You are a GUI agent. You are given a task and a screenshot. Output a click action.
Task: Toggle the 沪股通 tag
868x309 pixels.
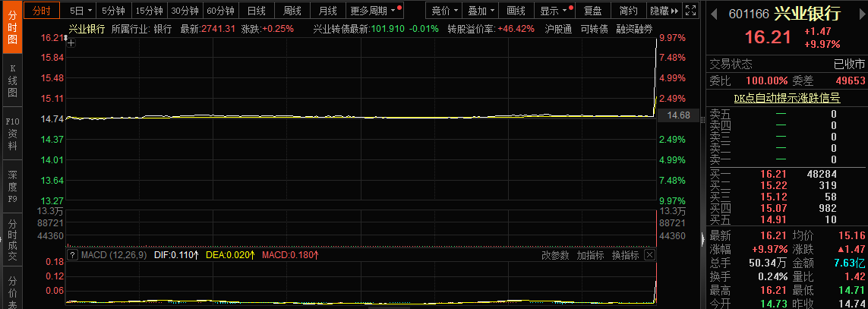558,29
